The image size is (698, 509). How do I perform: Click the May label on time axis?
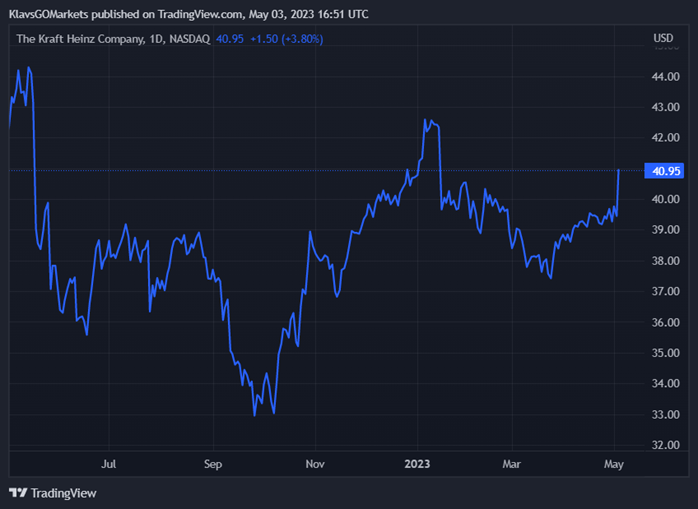(614, 464)
